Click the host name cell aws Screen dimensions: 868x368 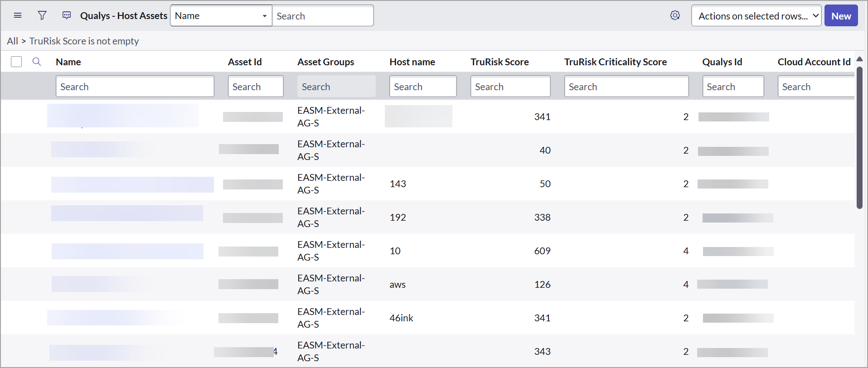point(398,285)
